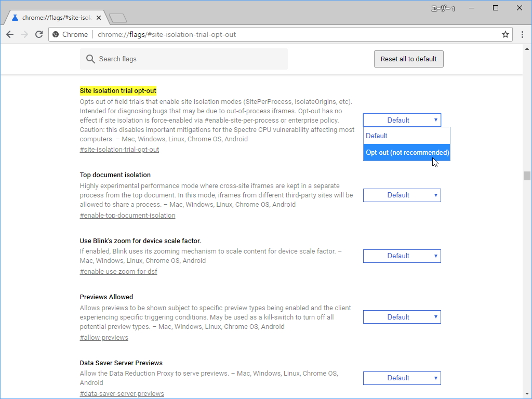Viewport: 532px width, 399px height.
Task: Click the vertical scrollbar thumb
Action: (526, 176)
